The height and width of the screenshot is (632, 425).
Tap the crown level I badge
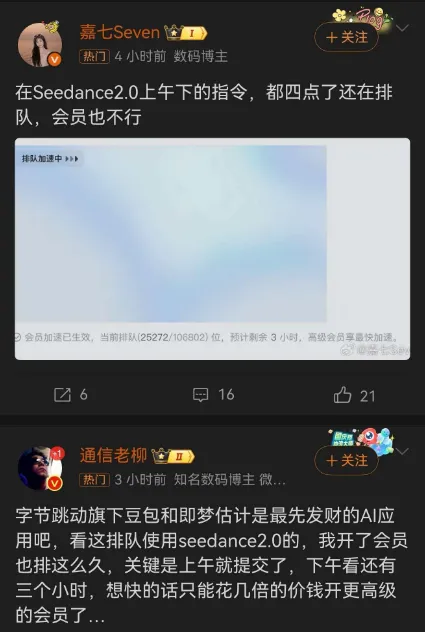point(185,33)
